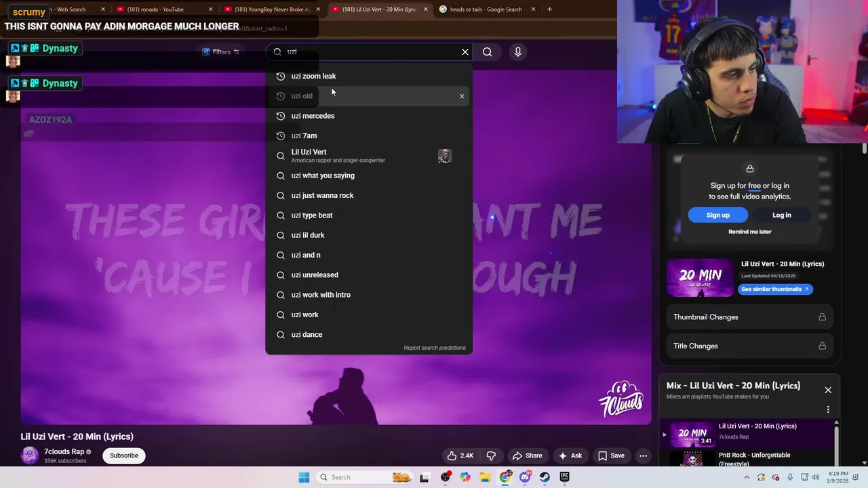Close the ronada YouTube tab
This screenshot has height=488, width=868.
[x=210, y=9]
